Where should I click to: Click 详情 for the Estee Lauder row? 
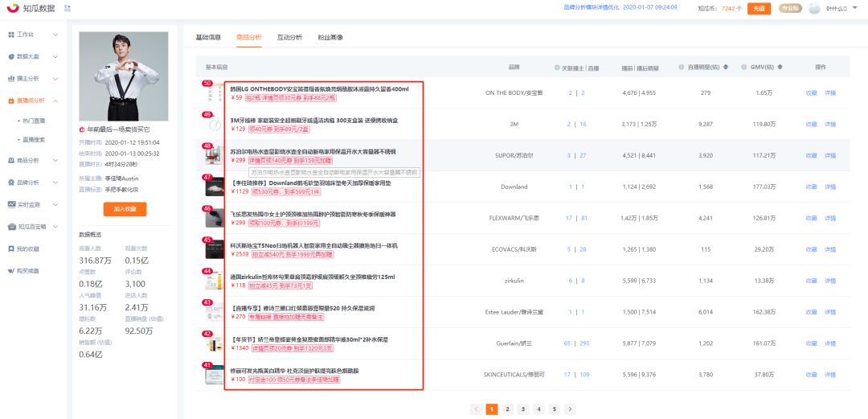[830, 312]
